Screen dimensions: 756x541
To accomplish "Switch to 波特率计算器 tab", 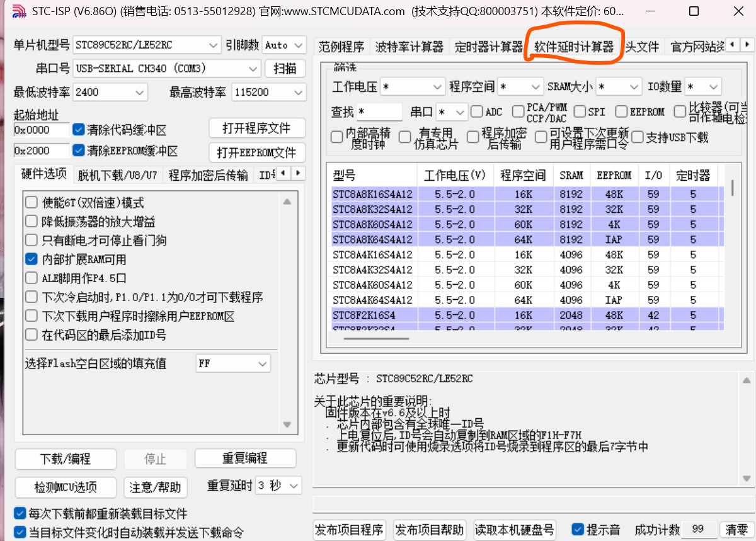I will point(409,47).
